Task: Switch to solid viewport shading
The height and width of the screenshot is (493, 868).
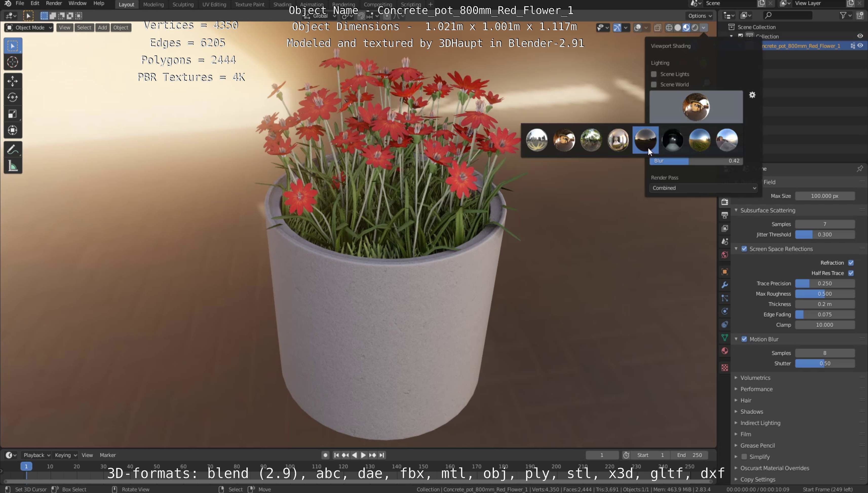Action: click(678, 28)
